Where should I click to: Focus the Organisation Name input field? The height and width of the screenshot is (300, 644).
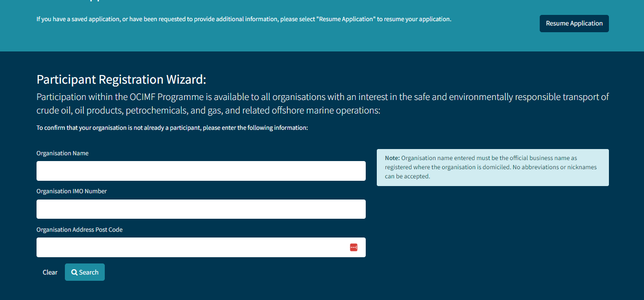pos(201,171)
